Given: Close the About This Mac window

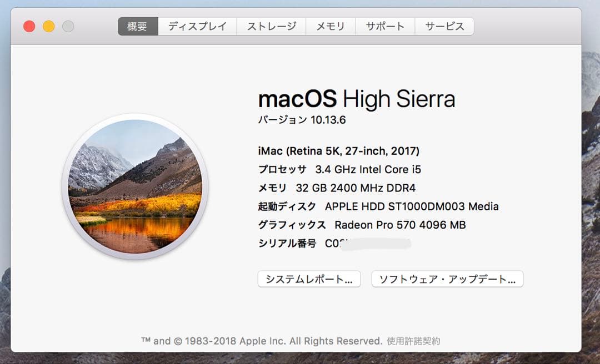Looking at the screenshot, I should point(28,26).
